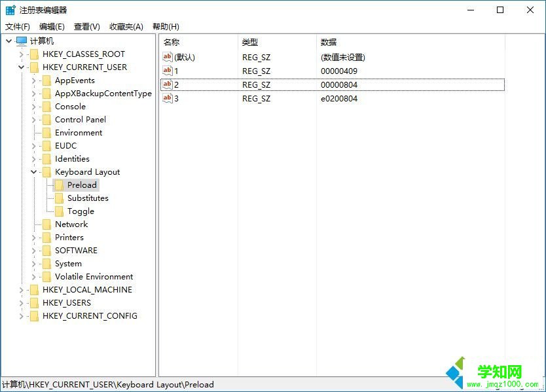
Task: Click the Registry Editor title bar icon
Action: (10, 10)
